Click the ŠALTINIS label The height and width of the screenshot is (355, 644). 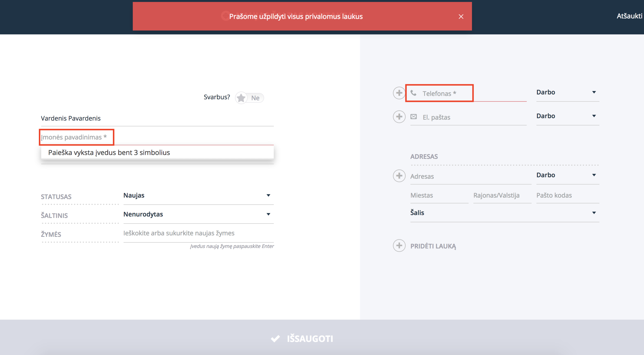coord(54,216)
